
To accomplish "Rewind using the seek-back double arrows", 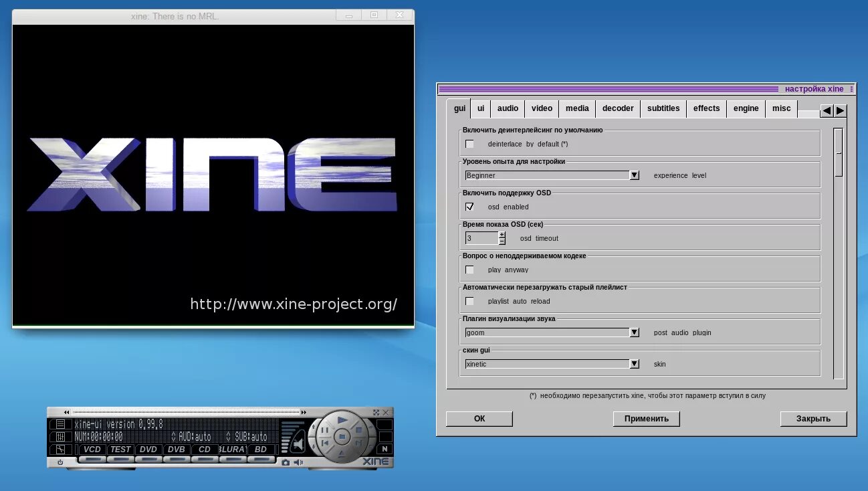I will pos(66,412).
